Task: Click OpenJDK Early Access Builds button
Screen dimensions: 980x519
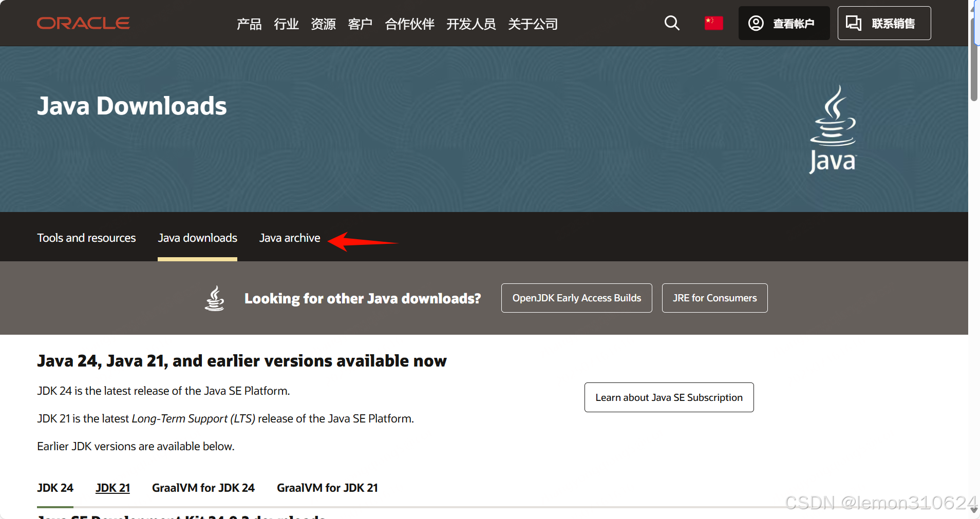Action: click(x=577, y=298)
